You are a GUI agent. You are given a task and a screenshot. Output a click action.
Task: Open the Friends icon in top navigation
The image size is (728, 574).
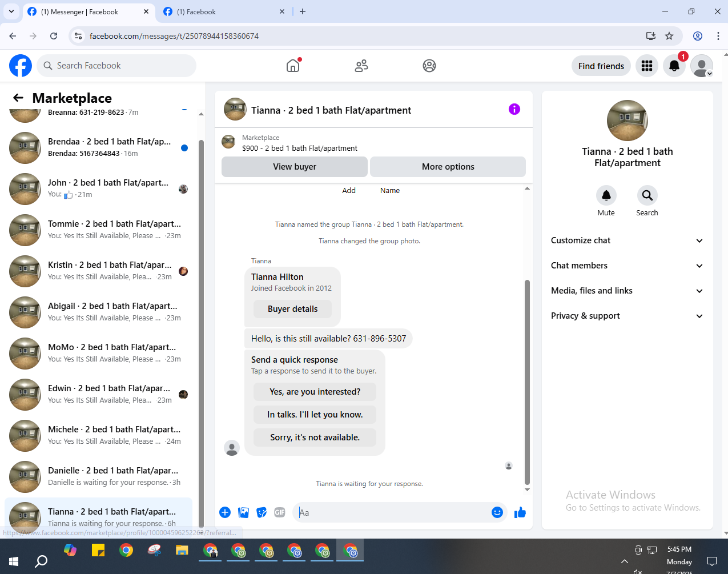[x=361, y=66]
